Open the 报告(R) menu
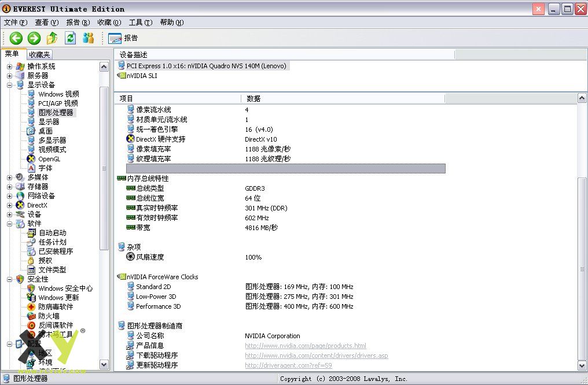This screenshot has height=385, width=588. coord(78,23)
